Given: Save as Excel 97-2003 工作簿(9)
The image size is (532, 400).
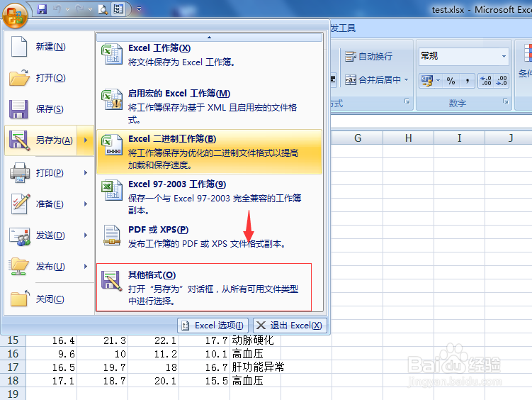Looking at the screenshot, I should pyautogui.click(x=210, y=197).
